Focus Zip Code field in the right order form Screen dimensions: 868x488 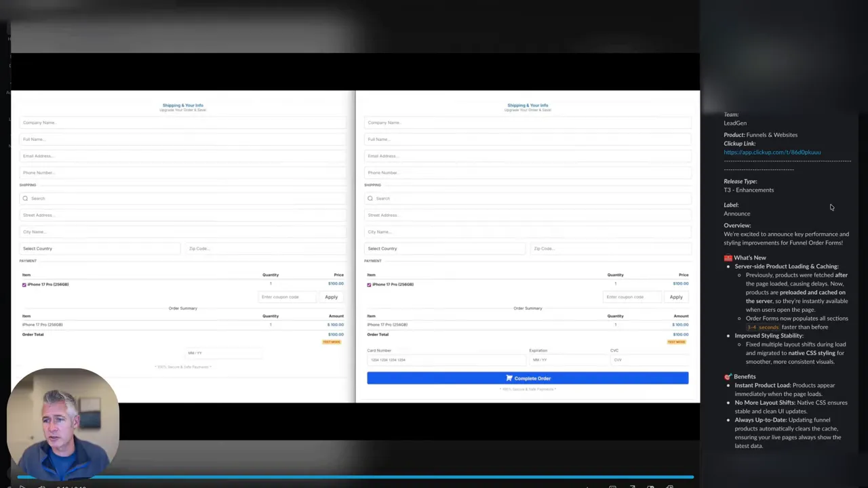(610, 249)
